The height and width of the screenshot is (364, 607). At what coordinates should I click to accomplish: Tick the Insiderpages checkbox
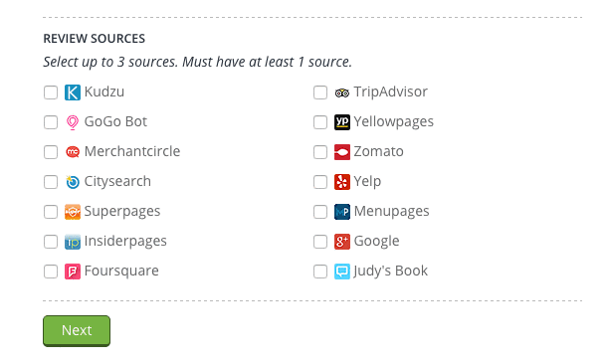[51, 242]
